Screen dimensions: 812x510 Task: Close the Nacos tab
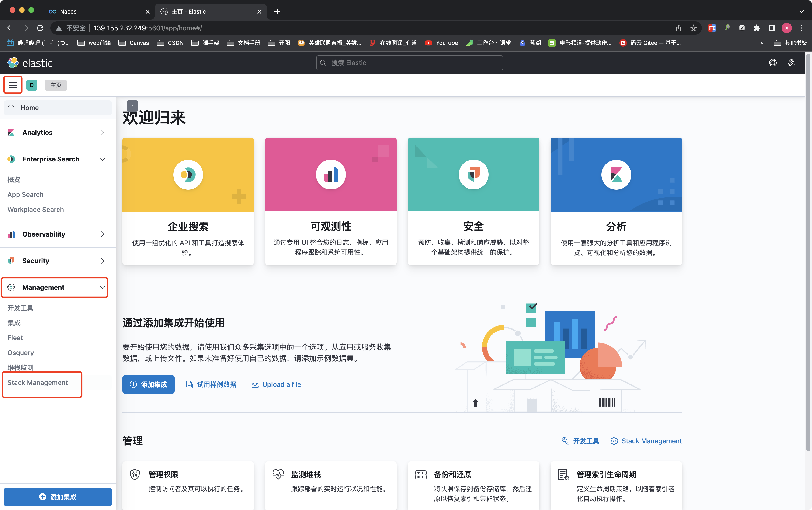pyautogui.click(x=148, y=11)
